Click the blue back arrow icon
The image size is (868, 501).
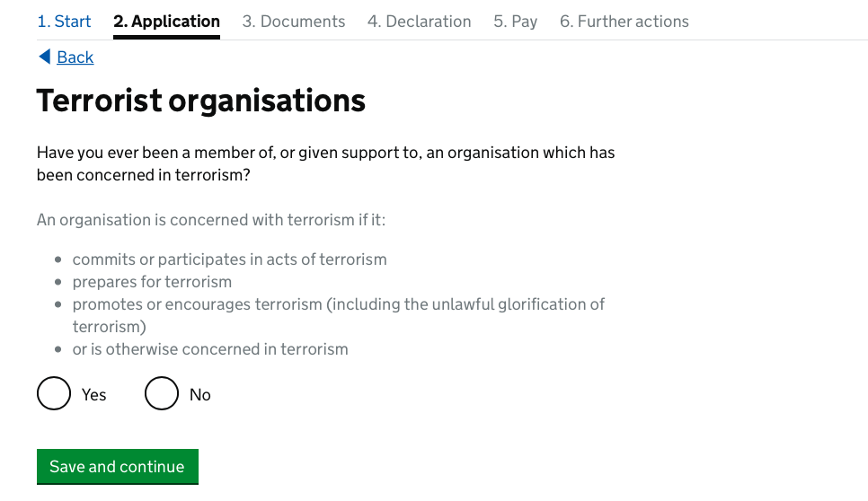coord(45,57)
